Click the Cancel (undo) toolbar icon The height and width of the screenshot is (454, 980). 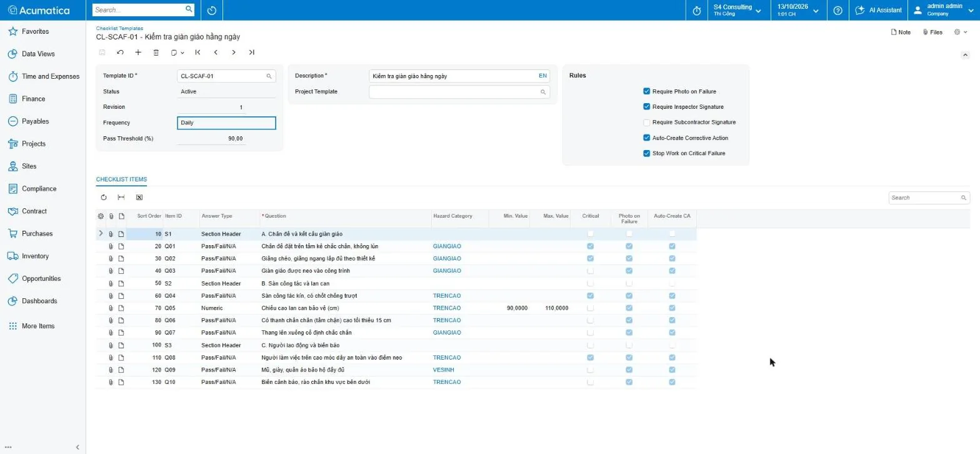[x=120, y=53]
